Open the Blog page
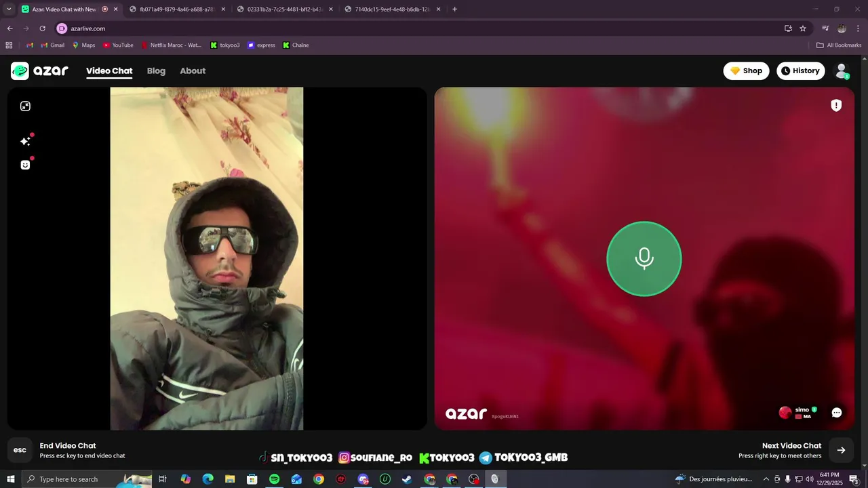 [156, 70]
